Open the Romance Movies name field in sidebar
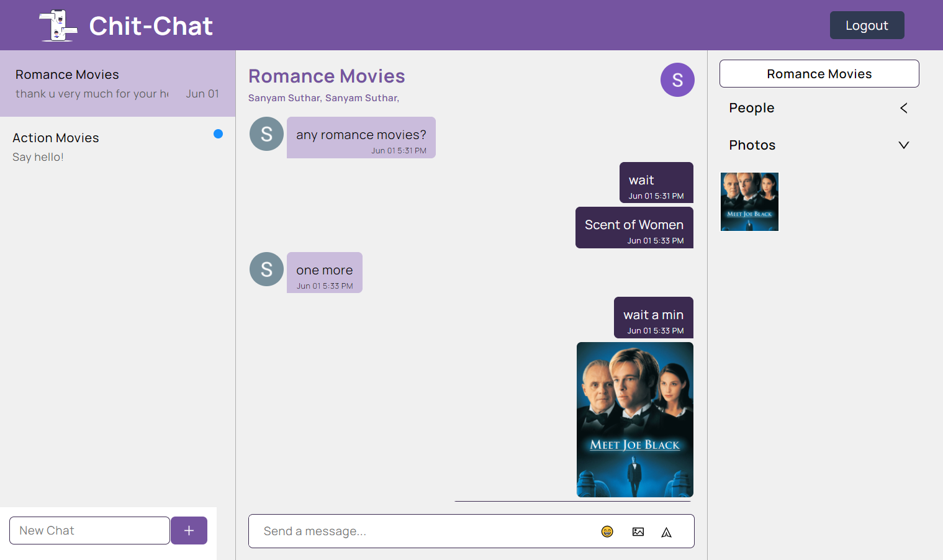The image size is (943, 560). point(819,73)
